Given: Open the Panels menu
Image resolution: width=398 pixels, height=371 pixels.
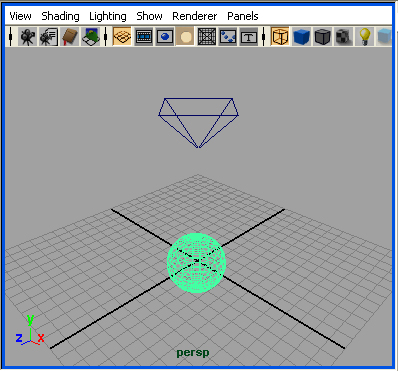Looking at the screenshot, I should click(x=243, y=16).
